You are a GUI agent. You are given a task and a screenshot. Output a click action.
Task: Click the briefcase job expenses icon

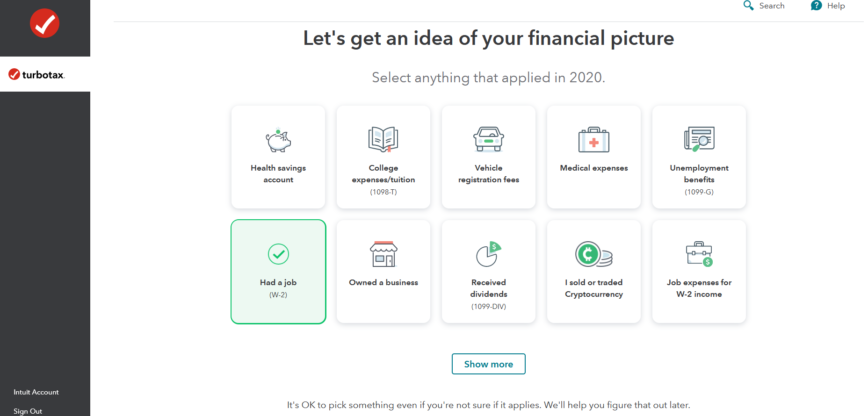coord(699,254)
